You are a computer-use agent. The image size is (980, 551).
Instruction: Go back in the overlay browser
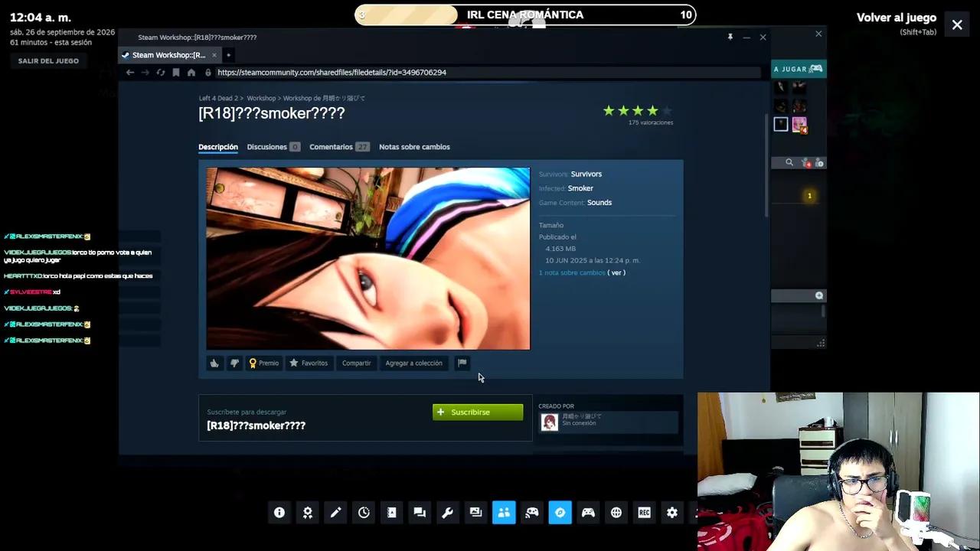tap(130, 72)
